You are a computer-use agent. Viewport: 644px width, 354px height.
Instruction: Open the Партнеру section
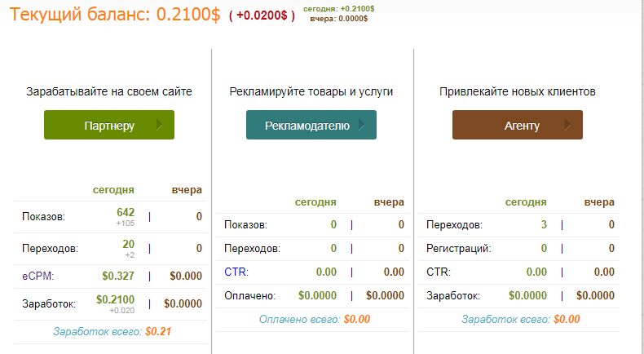(109, 125)
